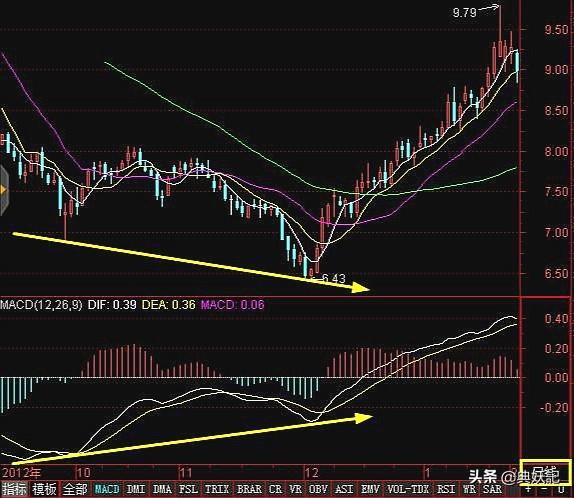Select the MACD indicator tab
The image size is (574, 498).
pos(107,489)
